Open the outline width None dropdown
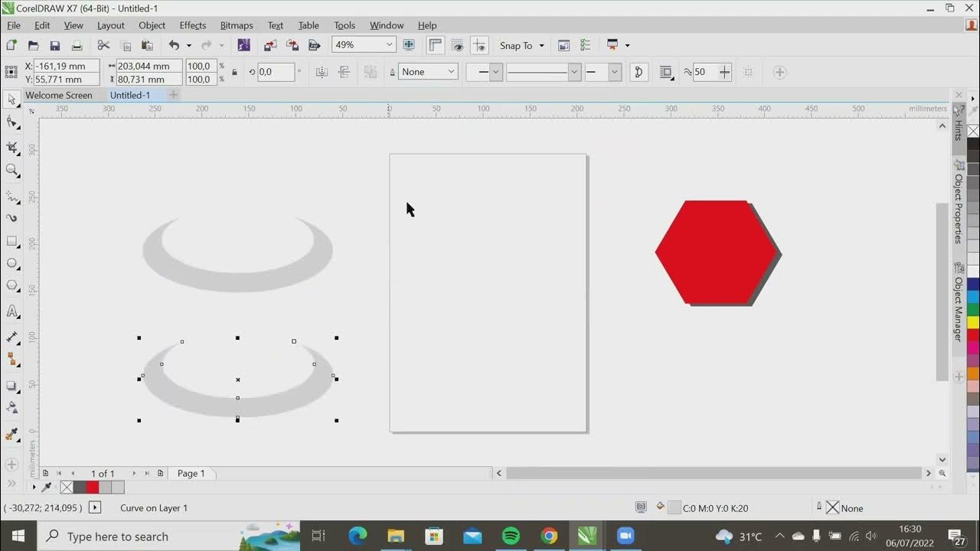Image resolution: width=980 pixels, height=551 pixels. [x=451, y=72]
